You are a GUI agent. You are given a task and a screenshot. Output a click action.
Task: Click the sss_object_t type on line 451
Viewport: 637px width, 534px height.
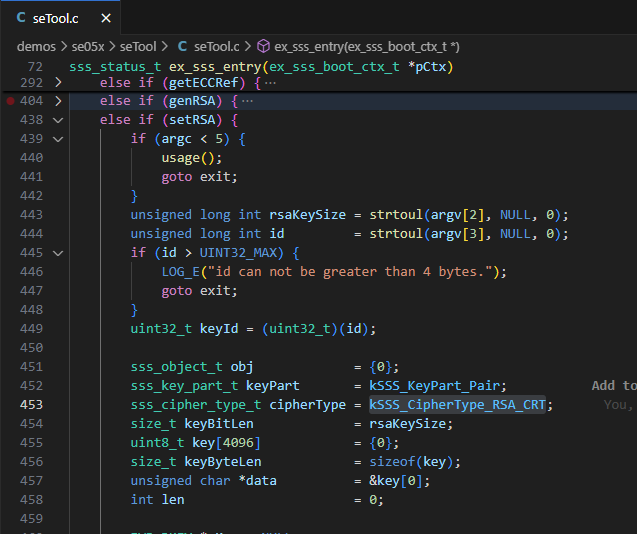177,367
